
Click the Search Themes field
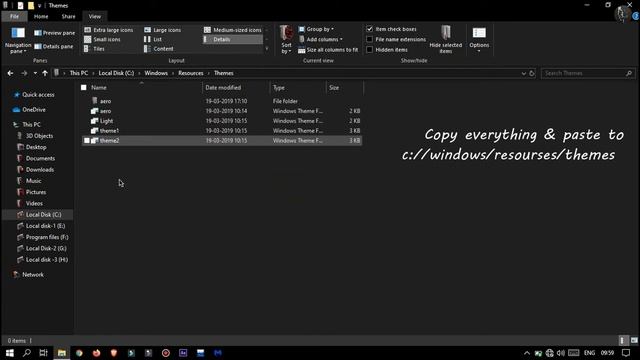(588, 73)
